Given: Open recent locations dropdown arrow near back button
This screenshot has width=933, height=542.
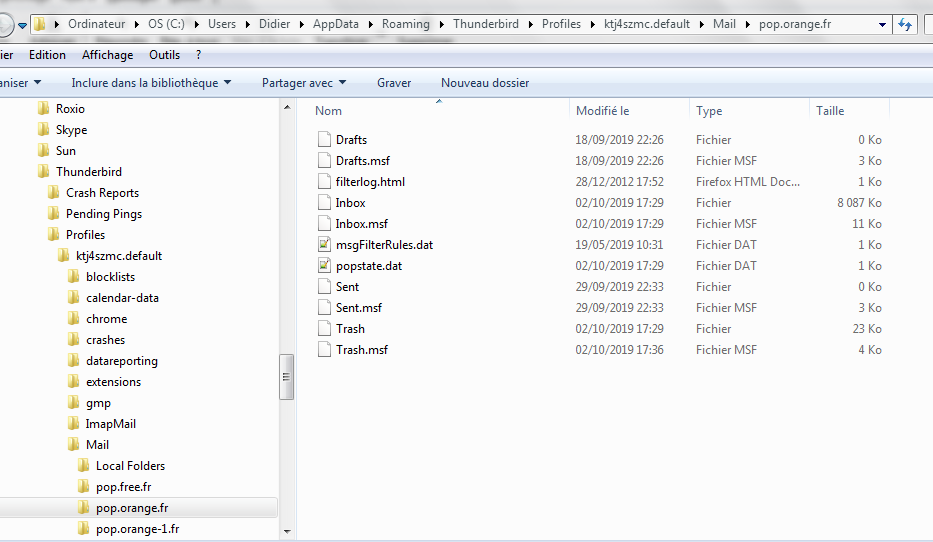Looking at the screenshot, I should (x=22, y=25).
